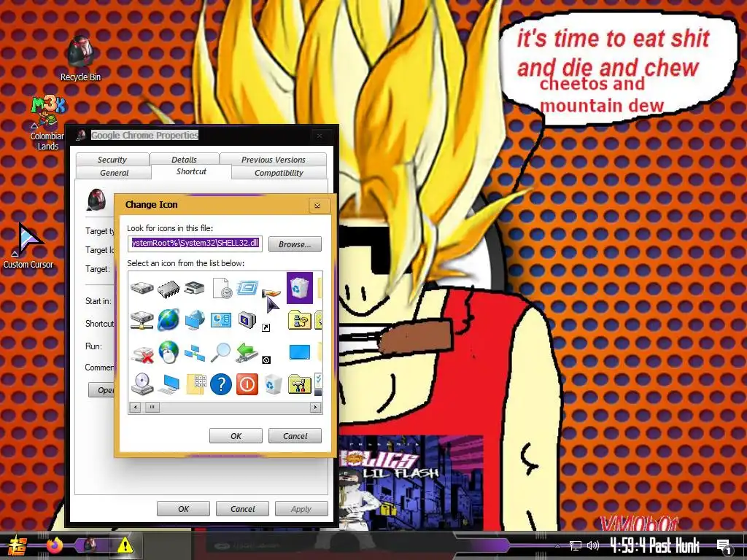The image size is (747, 560).
Task: Select the magnifying glass search icon
Action: click(x=220, y=352)
